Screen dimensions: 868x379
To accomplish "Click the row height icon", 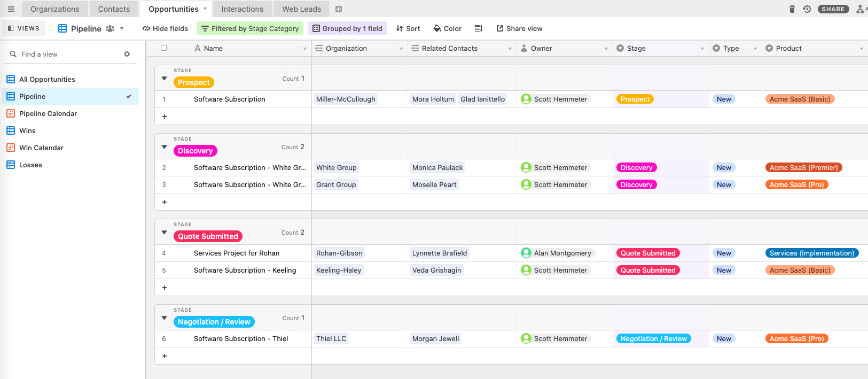I will coord(478,28).
